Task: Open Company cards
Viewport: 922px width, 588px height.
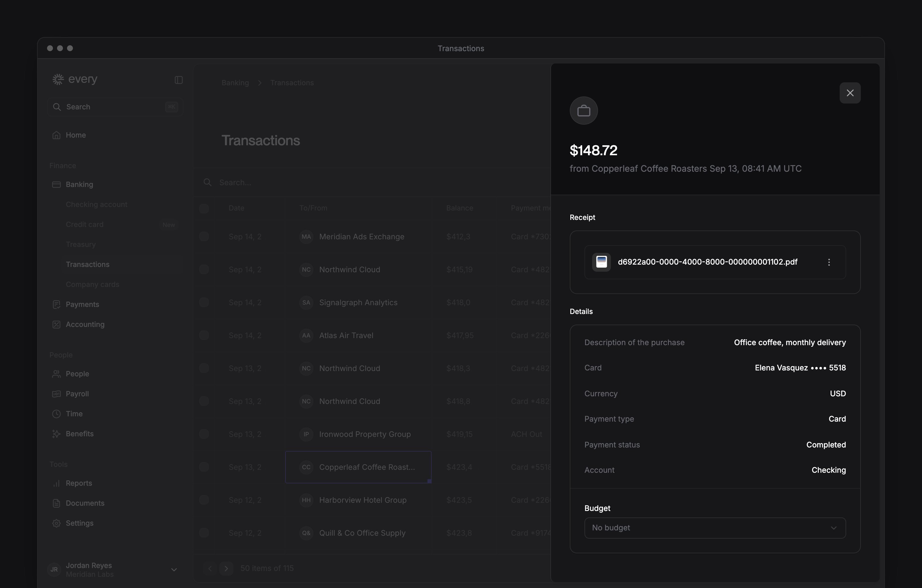Action: coord(92,284)
